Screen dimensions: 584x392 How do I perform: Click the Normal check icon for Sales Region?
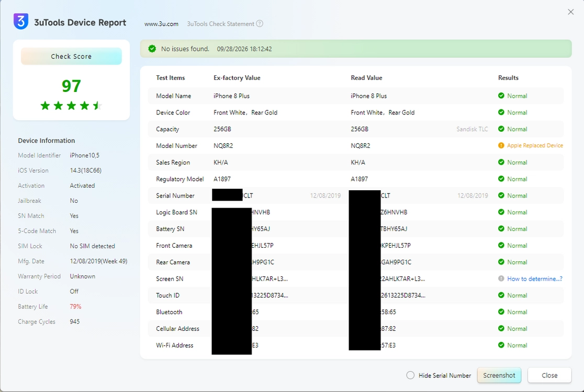[x=501, y=162]
